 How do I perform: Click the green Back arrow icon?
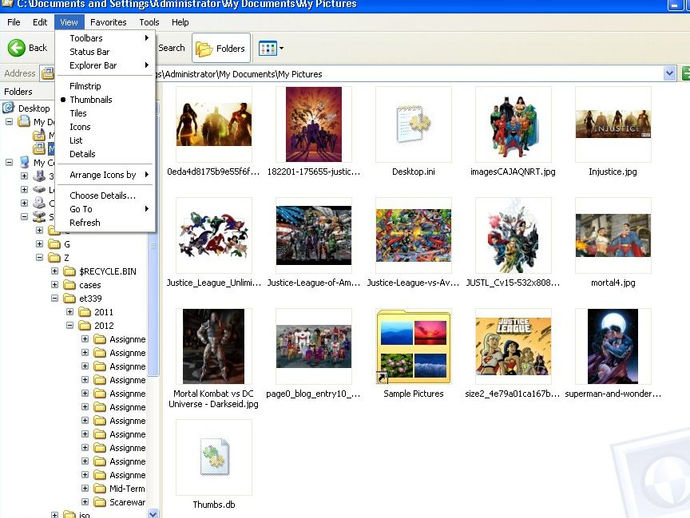coord(16,48)
